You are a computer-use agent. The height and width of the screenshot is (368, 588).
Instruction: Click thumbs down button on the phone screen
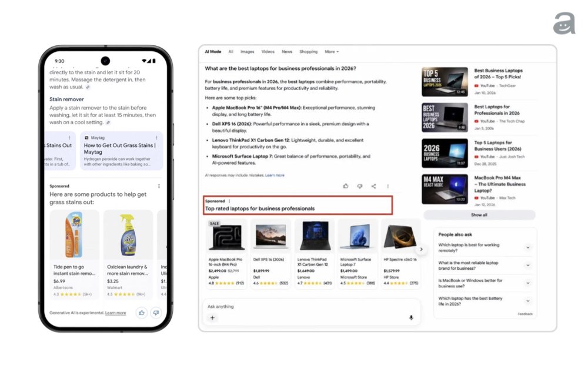(156, 313)
